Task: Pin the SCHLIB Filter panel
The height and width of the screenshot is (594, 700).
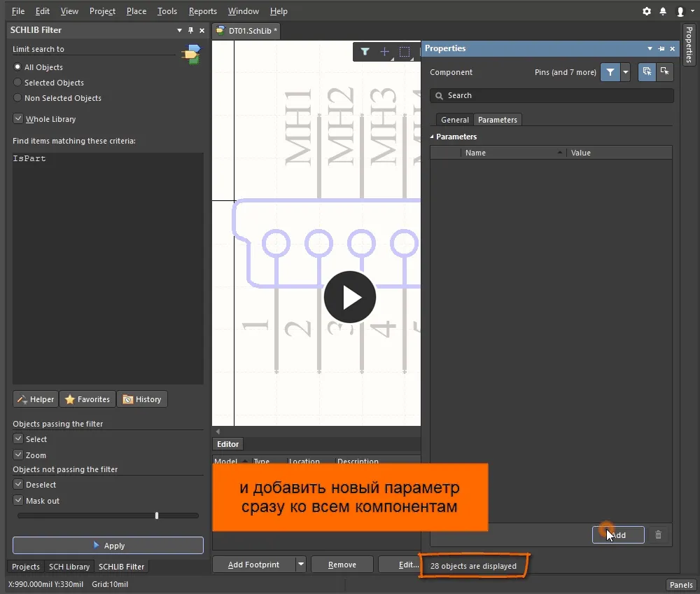Action: point(190,30)
